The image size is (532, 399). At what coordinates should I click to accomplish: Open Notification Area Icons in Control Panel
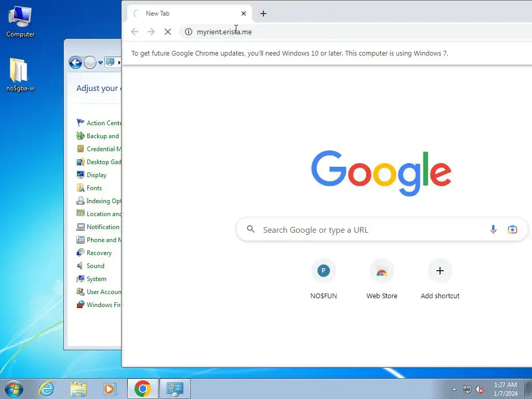[x=98, y=227]
